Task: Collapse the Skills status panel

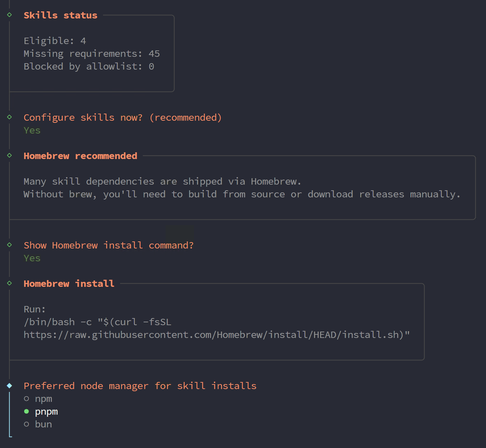Action: point(60,15)
